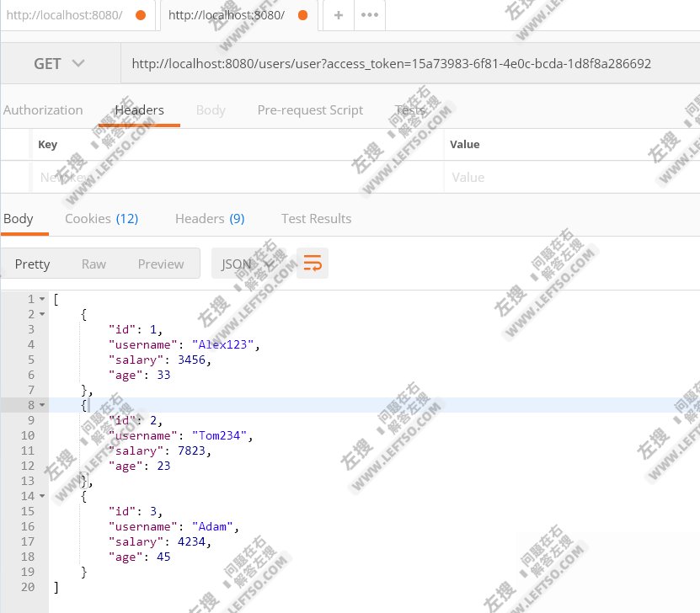The width and height of the screenshot is (700, 613).
Task: Switch to the Authorization tab
Action: [x=43, y=109]
